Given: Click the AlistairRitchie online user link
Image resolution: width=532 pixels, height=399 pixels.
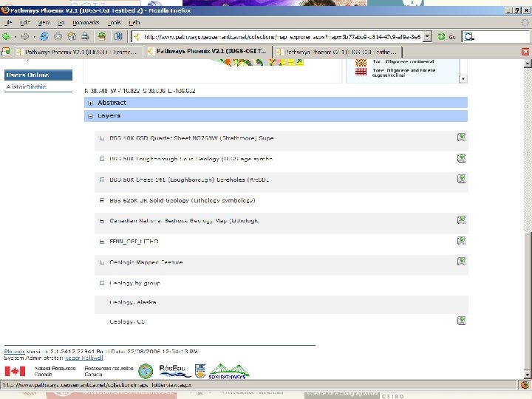Looking at the screenshot, I should pyautogui.click(x=26, y=86).
